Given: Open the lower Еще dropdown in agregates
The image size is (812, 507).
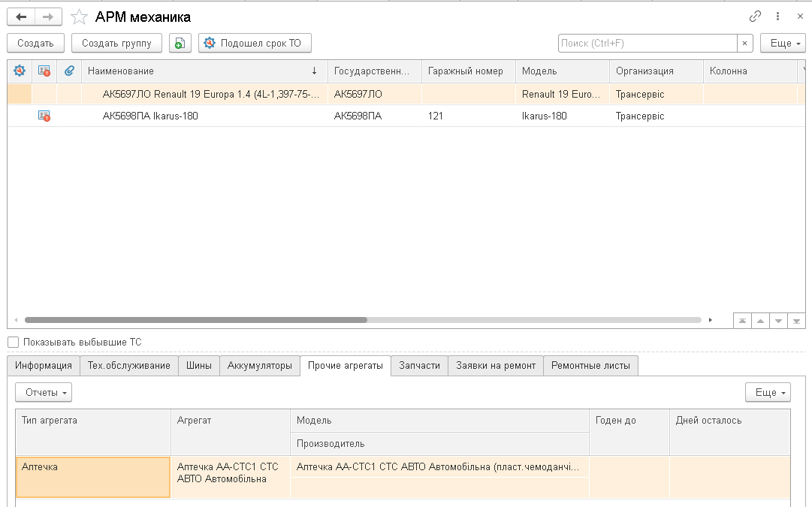Looking at the screenshot, I should point(768,393).
